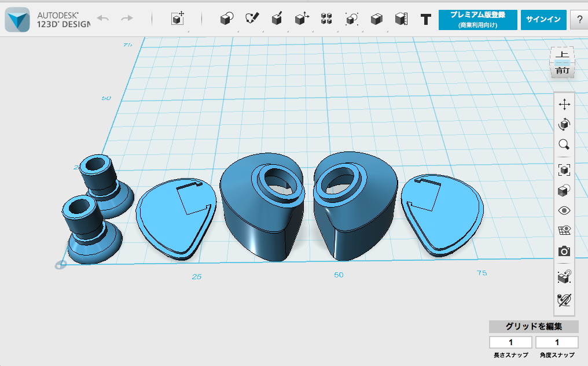The image size is (588, 366).
Task: Click the 前 face of view cube
Action: pos(563,71)
